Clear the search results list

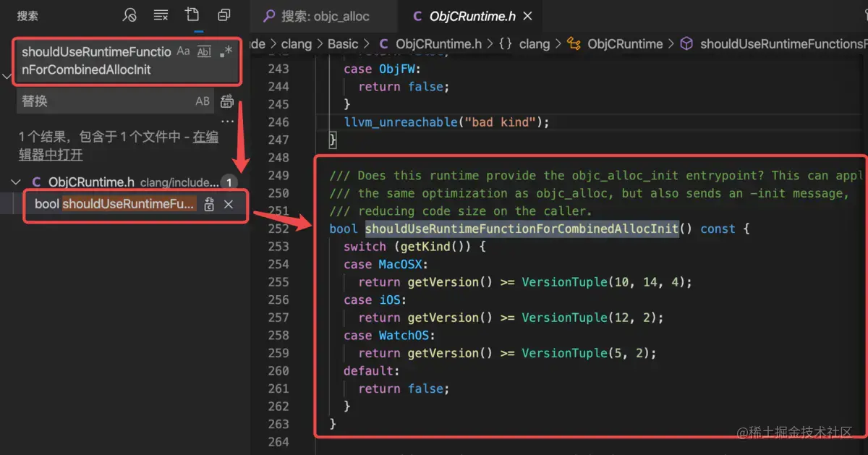[161, 15]
